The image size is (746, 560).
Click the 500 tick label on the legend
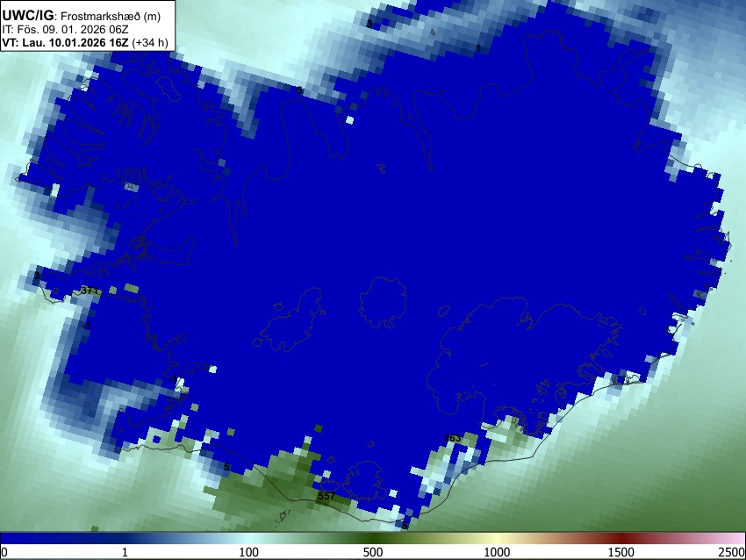coord(373,552)
